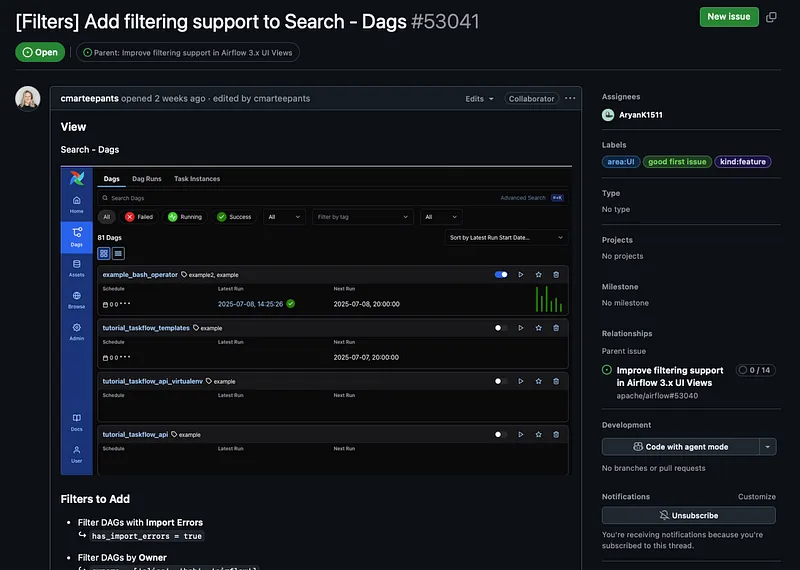This screenshot has height=570, width=800.
Task: Open Filter by tag dropdown
Action: click(363, 217)
